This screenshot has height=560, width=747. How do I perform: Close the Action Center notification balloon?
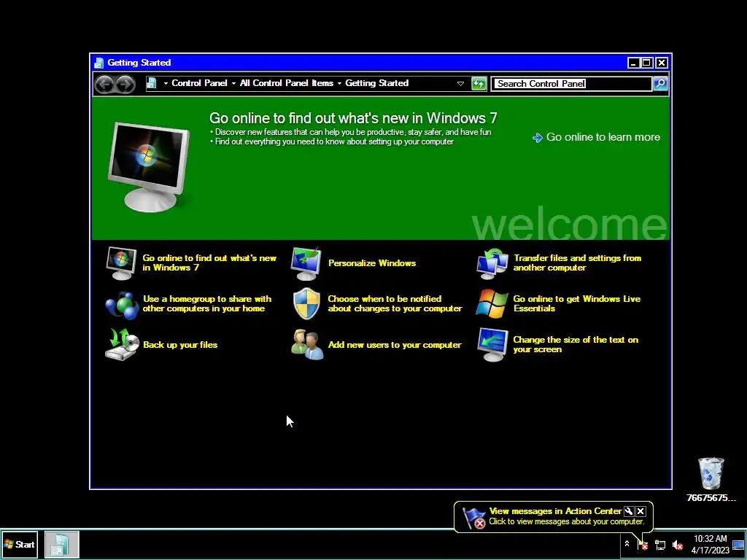(640, 511)
